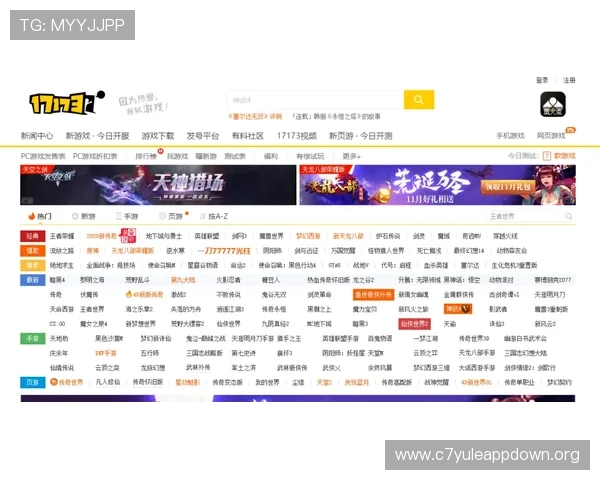Open the 发号平台 navigation item
600x480 pixels.
point(203,136)
